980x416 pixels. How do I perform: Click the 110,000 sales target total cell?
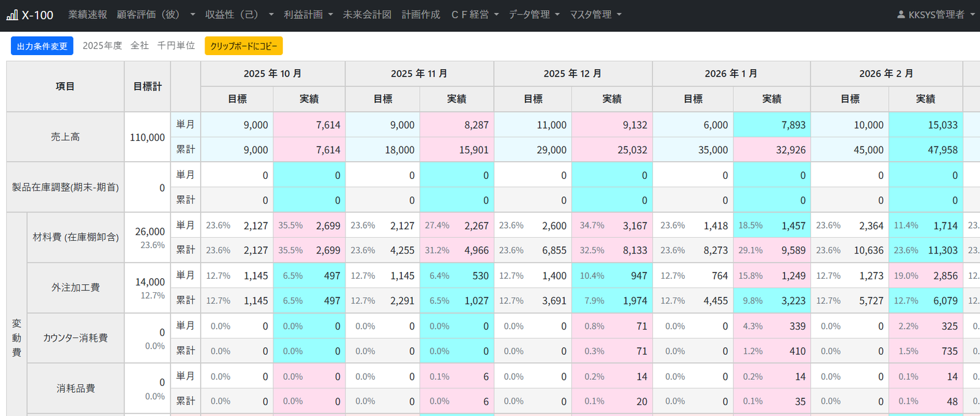pos(148,137)
